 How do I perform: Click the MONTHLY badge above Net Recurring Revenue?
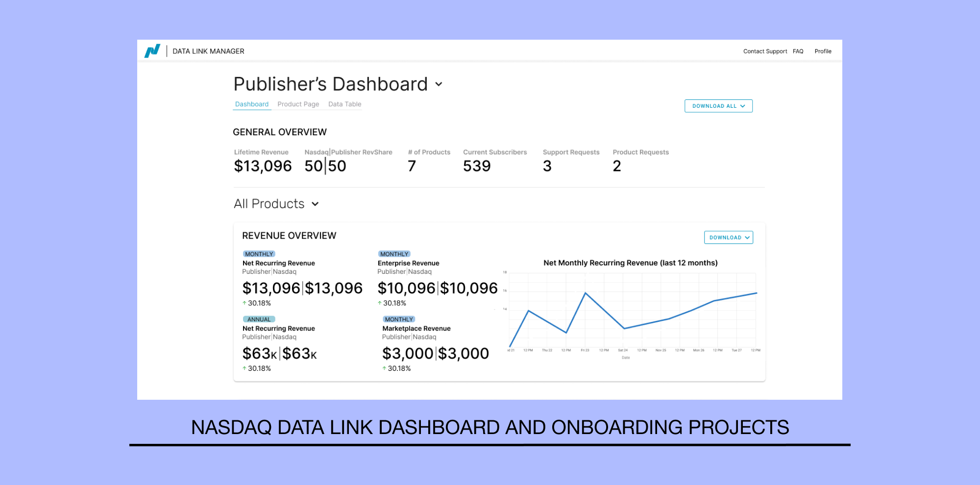(x=259, y=254)
